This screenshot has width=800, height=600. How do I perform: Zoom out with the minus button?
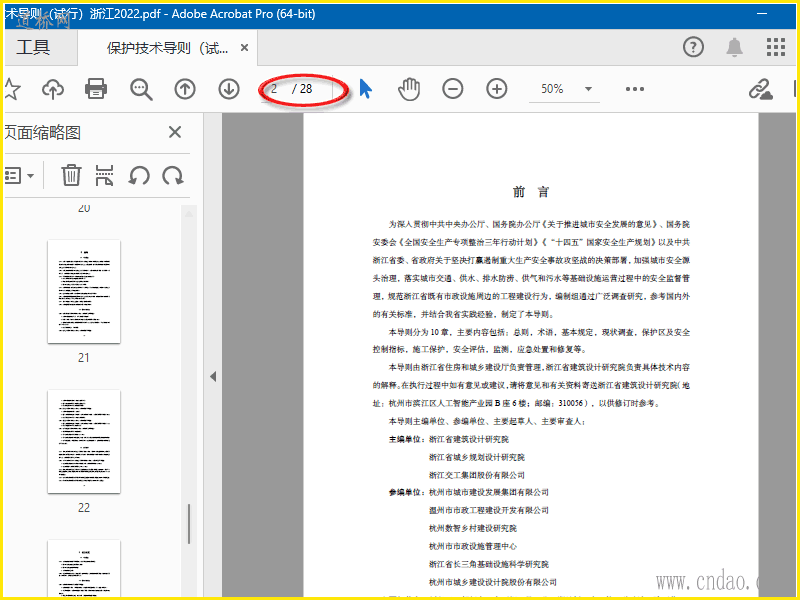coord(453,89)
